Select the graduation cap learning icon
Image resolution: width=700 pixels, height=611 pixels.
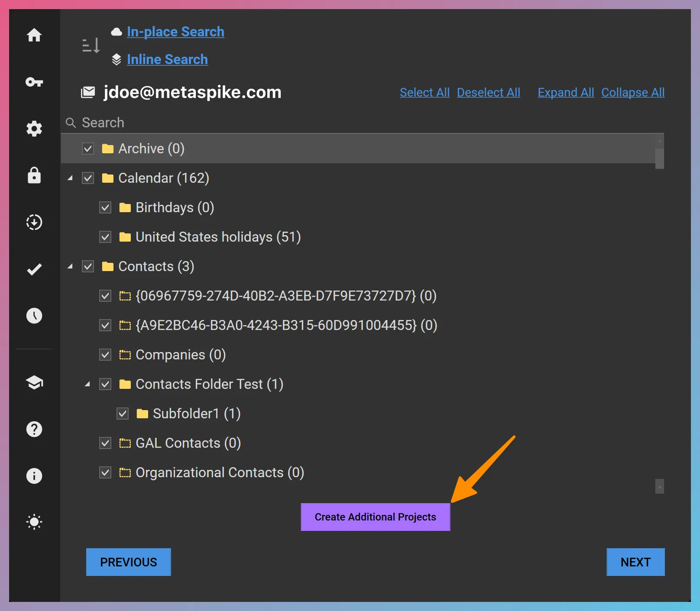click(34, 383)
